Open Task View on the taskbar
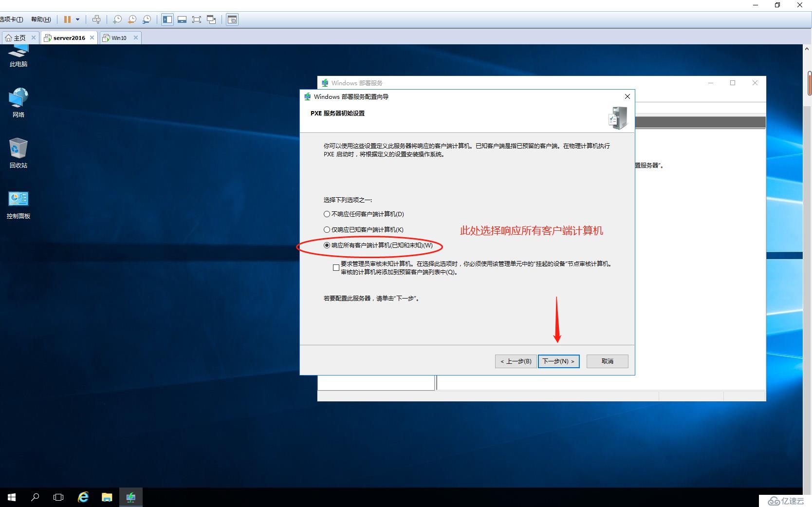Image resolution: width=812 pixels, height=507 pixels. 58,497
